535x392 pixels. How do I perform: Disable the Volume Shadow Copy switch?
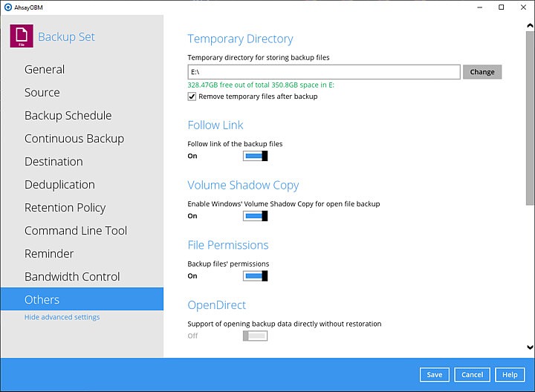(x=255, y=216)
